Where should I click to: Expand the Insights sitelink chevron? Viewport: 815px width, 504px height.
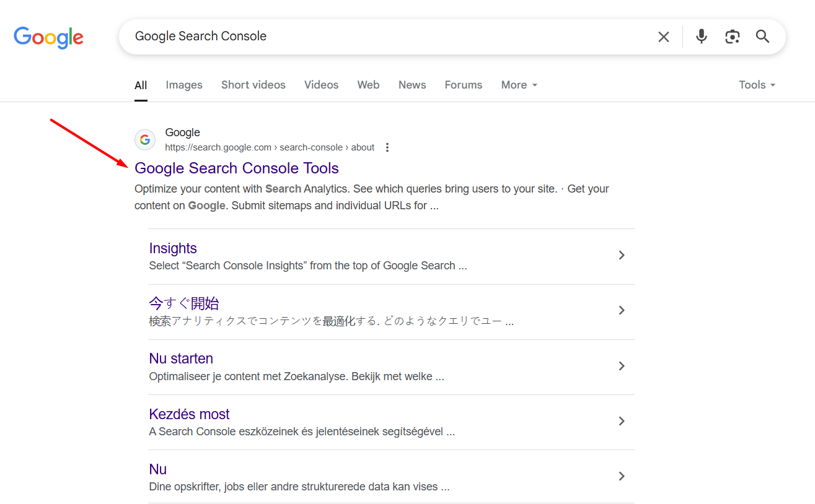click(622, 255)
